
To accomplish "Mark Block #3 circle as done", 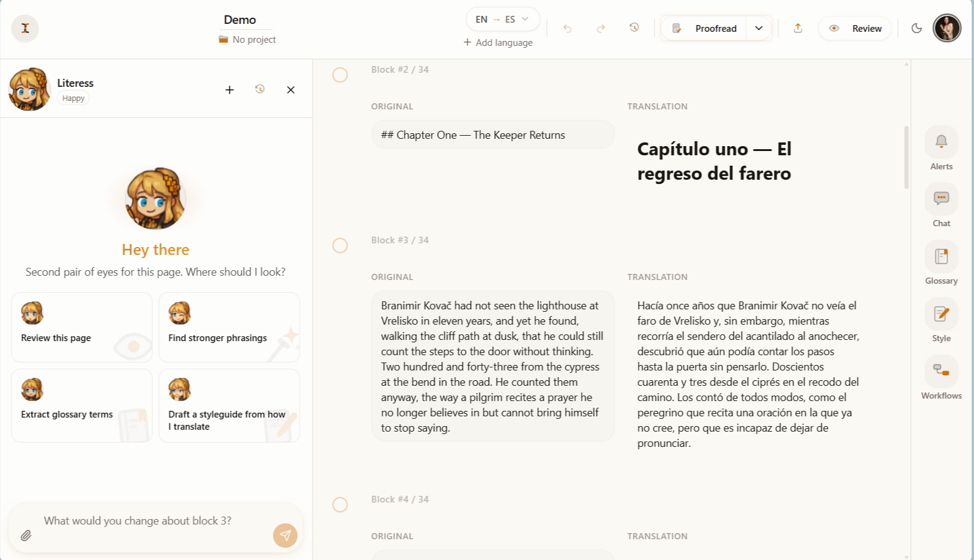I will 340,246.
